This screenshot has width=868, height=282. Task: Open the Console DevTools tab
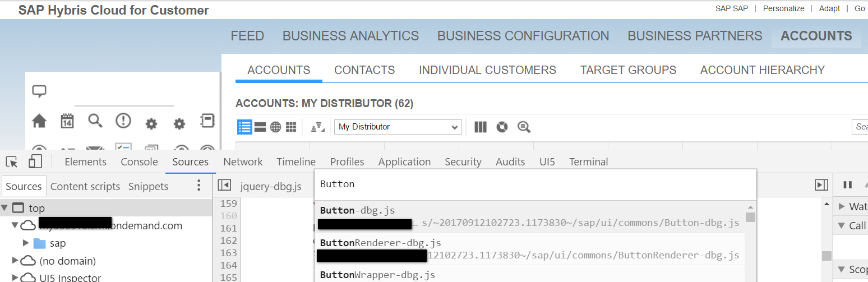(139, 162)
